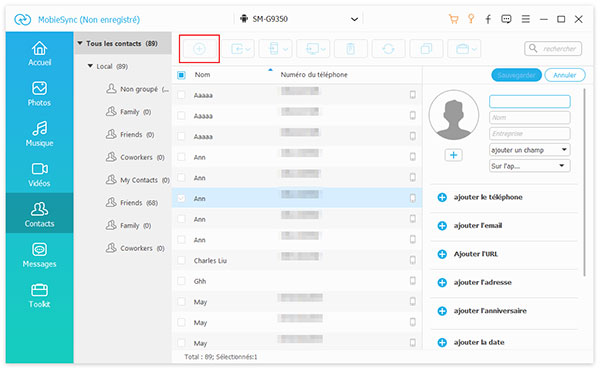Click the Numéro du téléphone column header
Image resolution: width=600 pixels, height=370 pixels.
coord(314,75)
